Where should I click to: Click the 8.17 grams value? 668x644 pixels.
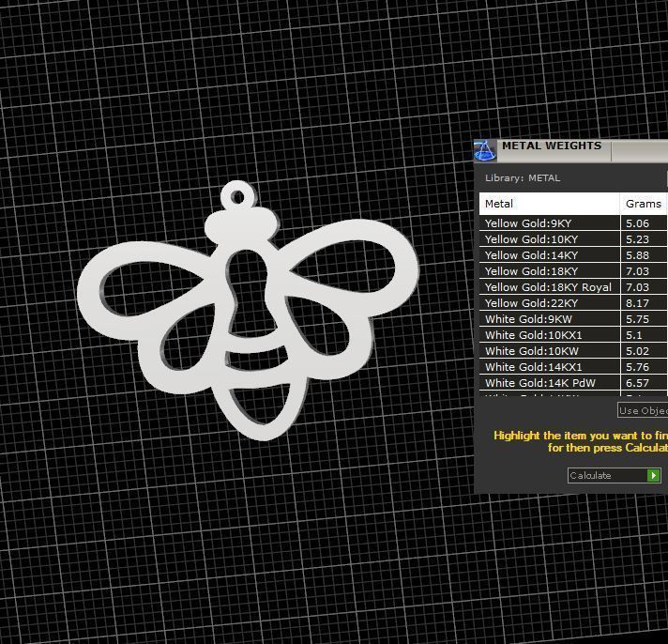point(637,303)
